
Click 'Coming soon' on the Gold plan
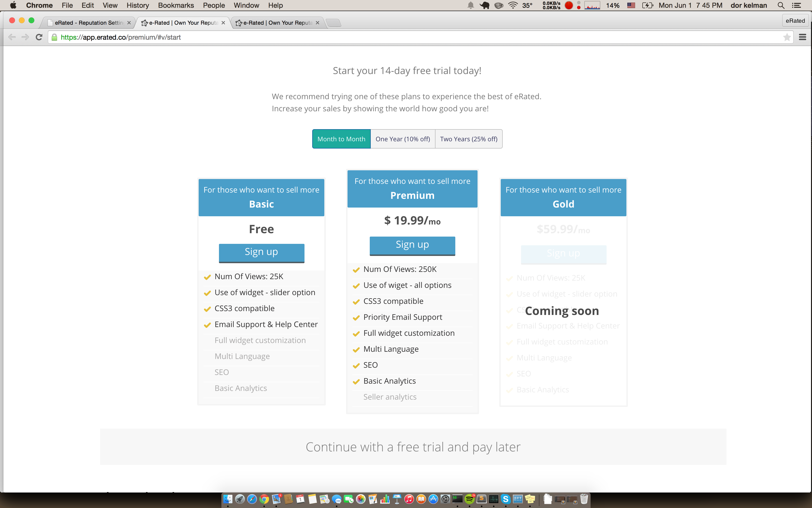[562, 311]
